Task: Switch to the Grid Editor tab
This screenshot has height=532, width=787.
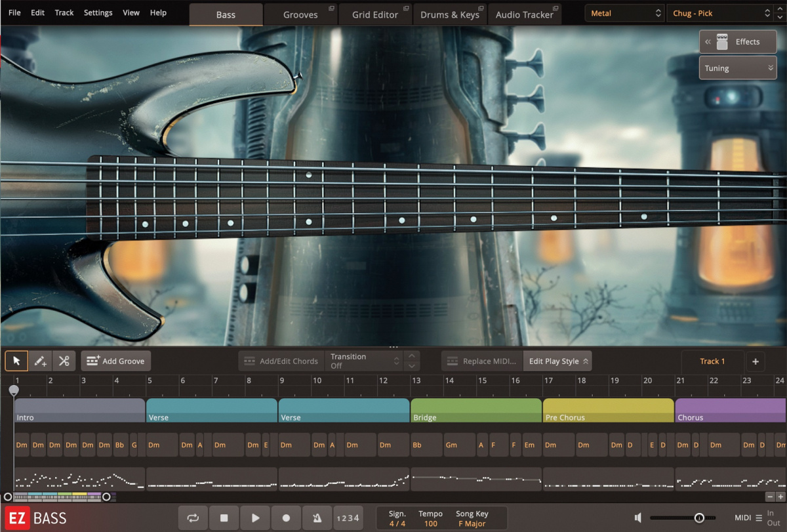Action: click(375, 13)
